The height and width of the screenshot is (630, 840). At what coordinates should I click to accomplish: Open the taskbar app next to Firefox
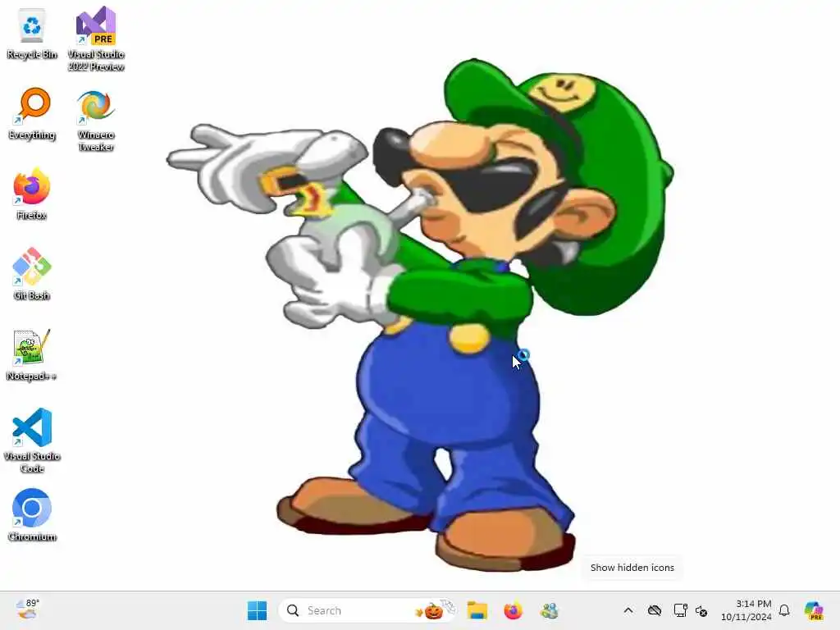[x=549, y=610]
